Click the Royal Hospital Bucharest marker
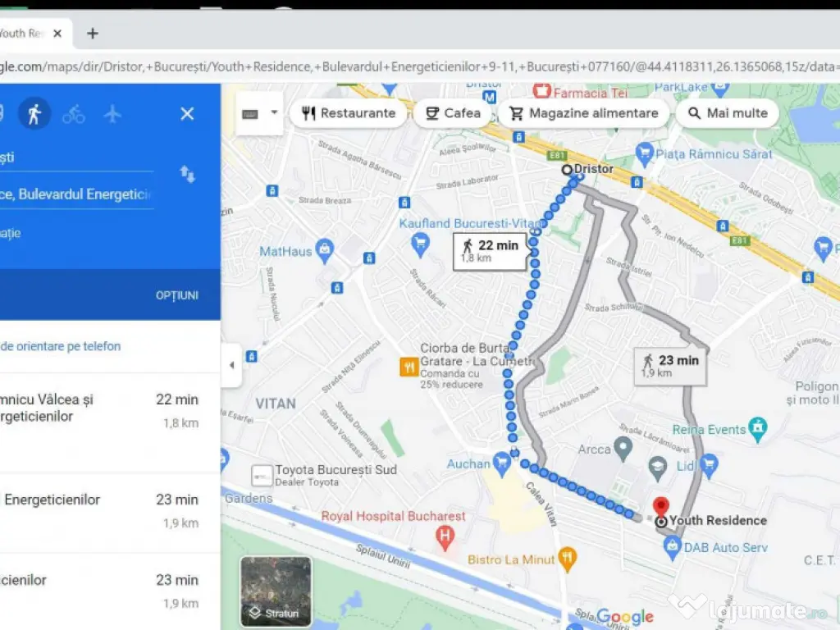 [x=445, y=537]
